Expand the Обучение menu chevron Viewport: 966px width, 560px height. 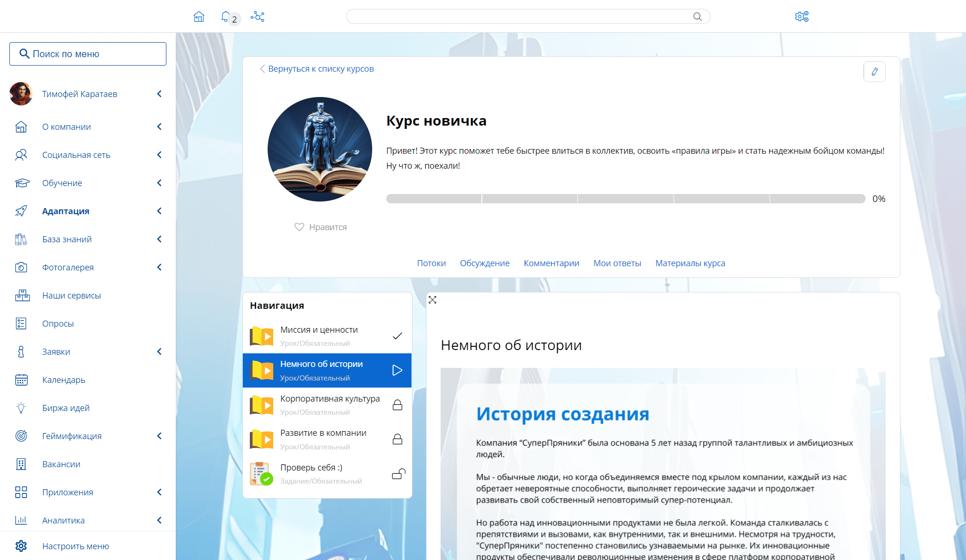click(159, 183)
